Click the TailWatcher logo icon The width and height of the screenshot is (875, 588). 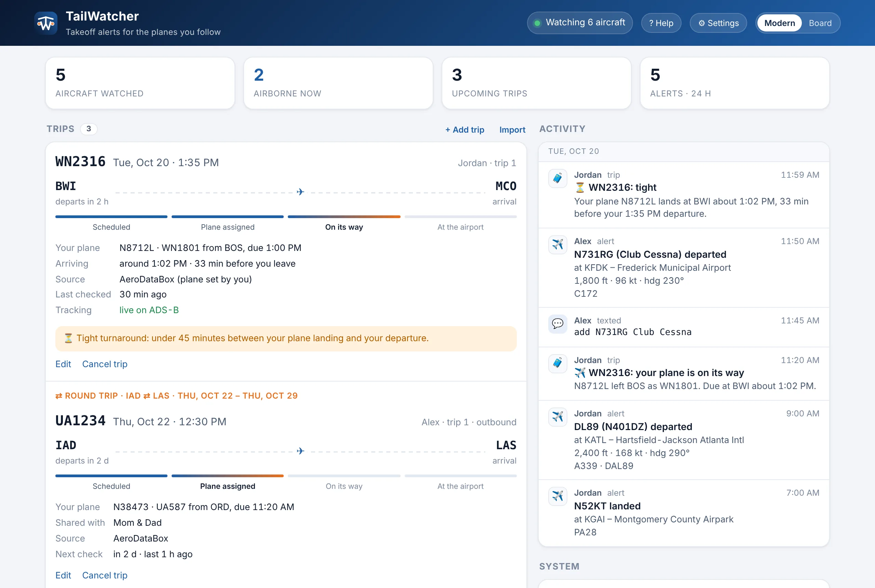click(x=46, y=23)
